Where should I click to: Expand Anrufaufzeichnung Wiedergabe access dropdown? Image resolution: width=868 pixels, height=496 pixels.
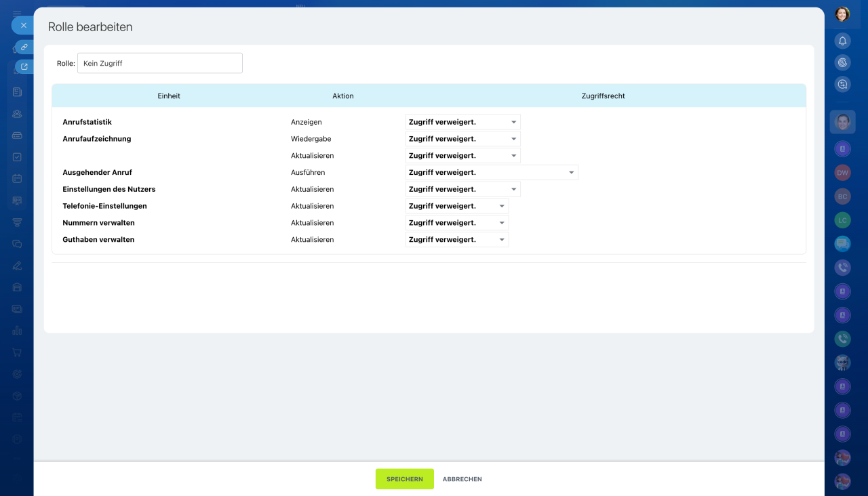click(x=462, y=139)
